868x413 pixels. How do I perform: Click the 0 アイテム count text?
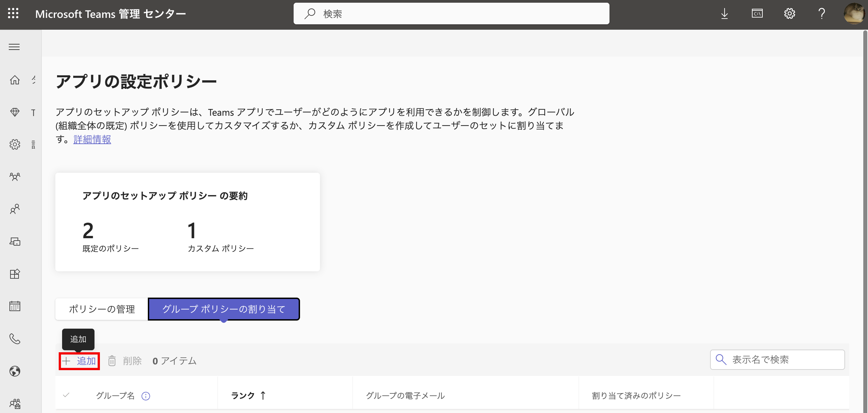pyautogui.click(x=174, y=361)
